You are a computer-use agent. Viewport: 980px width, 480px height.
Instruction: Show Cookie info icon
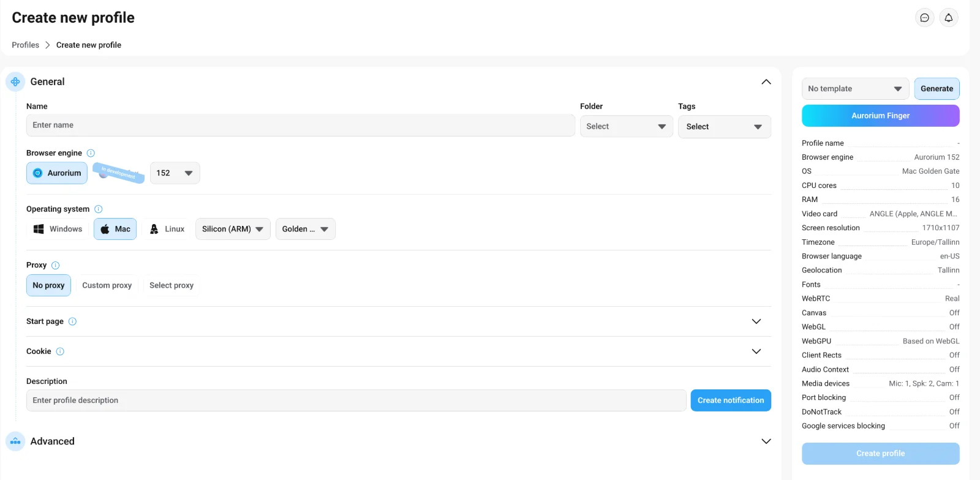point(60,351)
